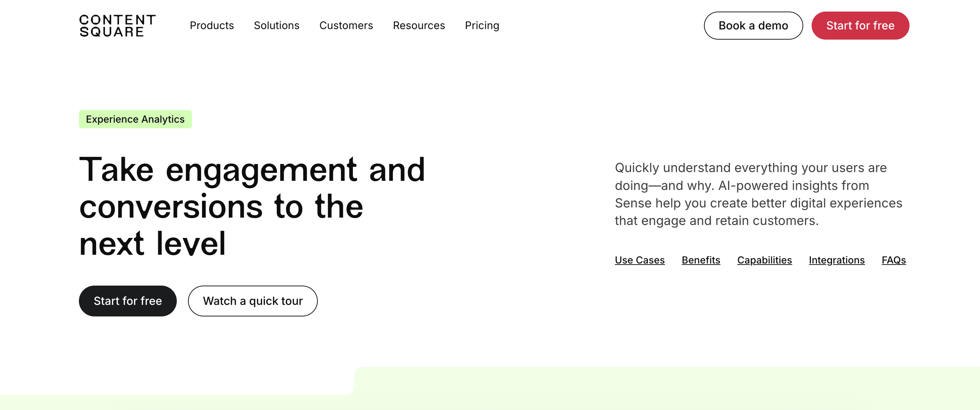This screenshot has width=980, height=410.
Task: Open the Solutions dropdown
Action: tap(277, 26)
